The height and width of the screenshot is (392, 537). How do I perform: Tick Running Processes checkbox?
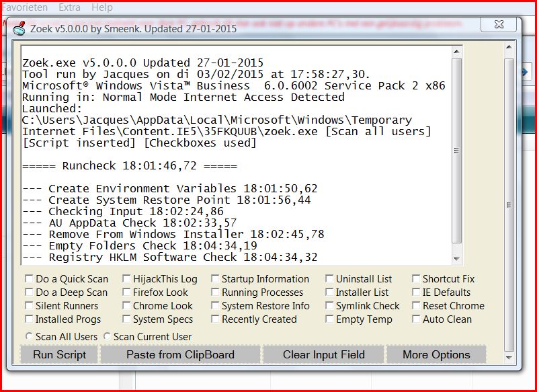tap(215, 292)
